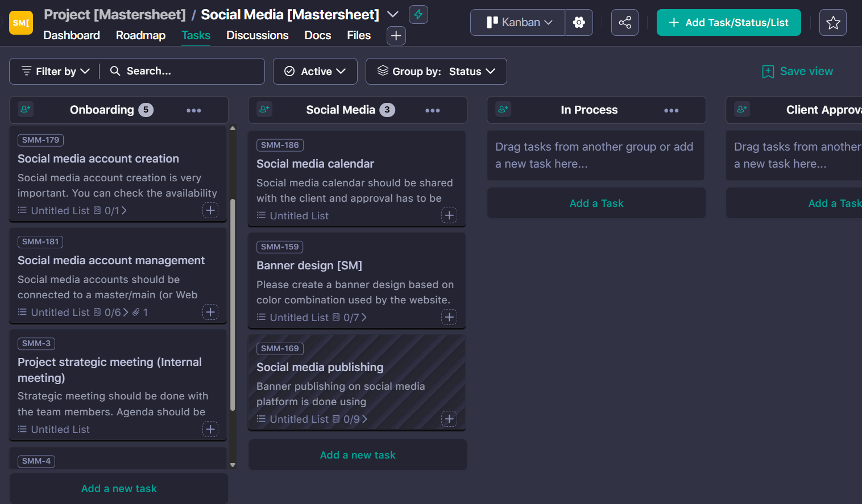Open the automation lightning icon
This screenshot has width=862, height=504.
418,14
